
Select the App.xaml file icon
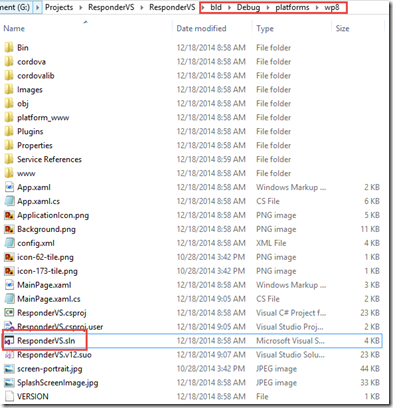(x=9, y=187)
